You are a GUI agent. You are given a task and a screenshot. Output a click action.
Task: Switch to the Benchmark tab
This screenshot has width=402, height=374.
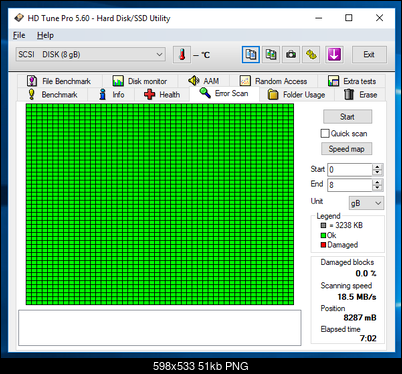[x=53, y=95]
